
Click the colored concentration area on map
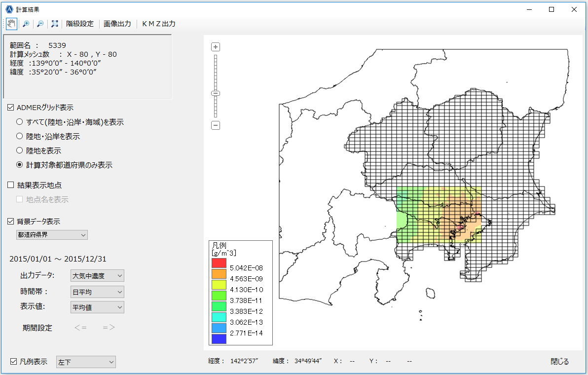click(439, 215)
